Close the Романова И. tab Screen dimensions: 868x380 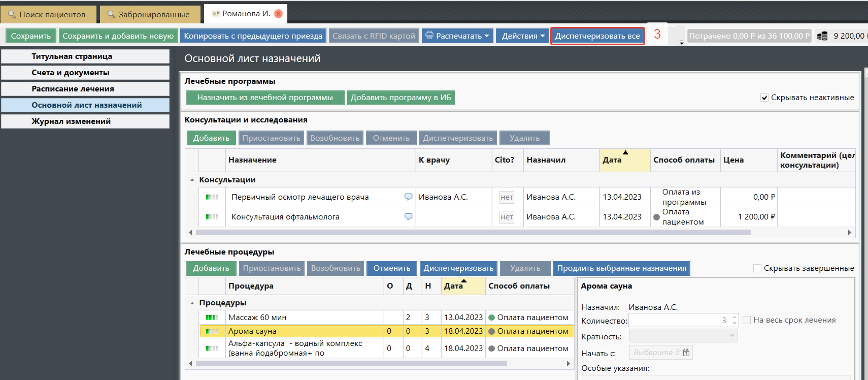click(278, 14)
